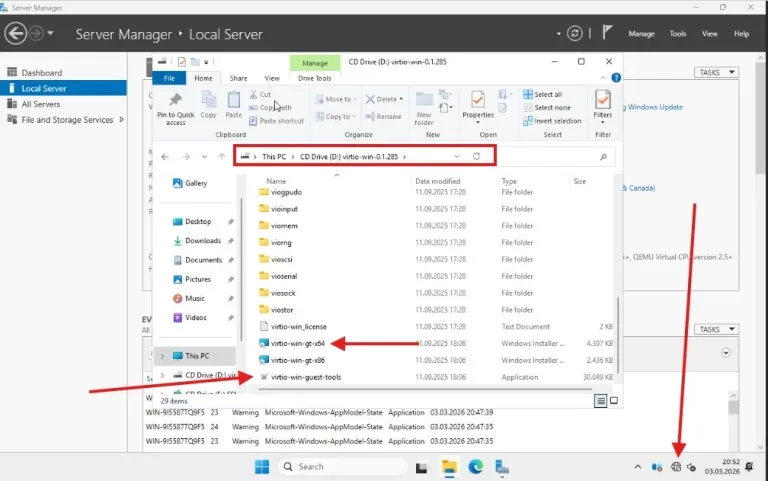Expand This PC tree node
The width and height of the screenshot is (768, 481).
click(x=163, y=356)
